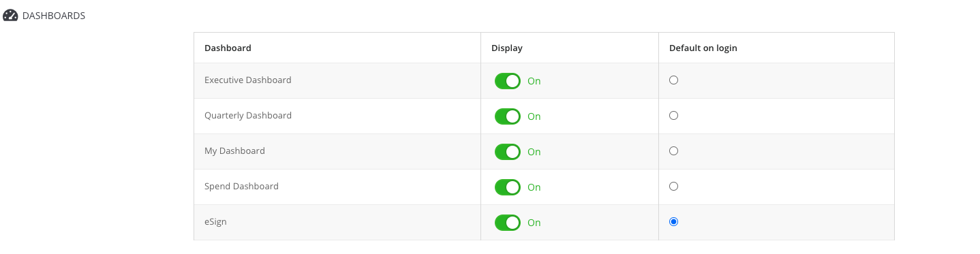Set Executive Dashboard as default on login

673,80
